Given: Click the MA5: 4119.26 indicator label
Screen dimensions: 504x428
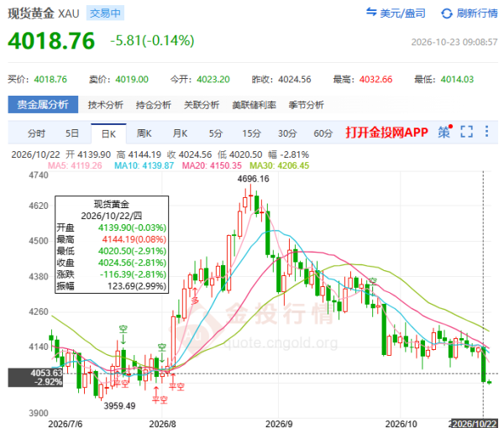Looking at the screenshot, I should [75, 165].
